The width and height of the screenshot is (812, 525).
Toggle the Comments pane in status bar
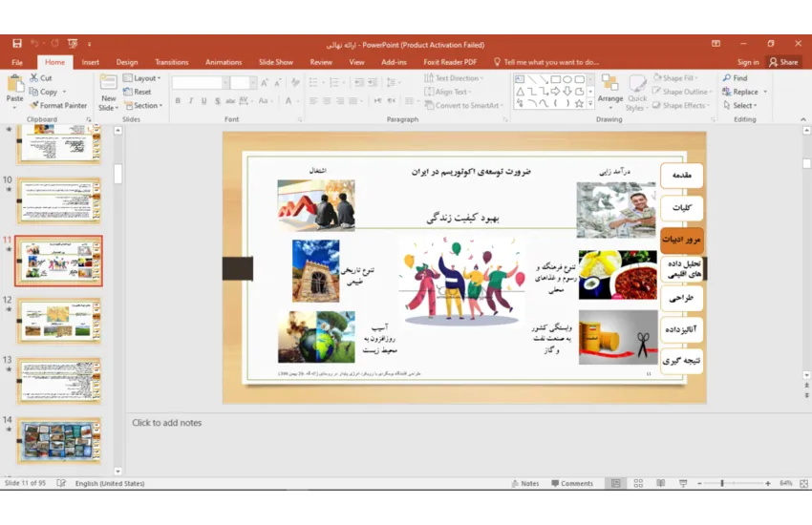pos(571,483)
